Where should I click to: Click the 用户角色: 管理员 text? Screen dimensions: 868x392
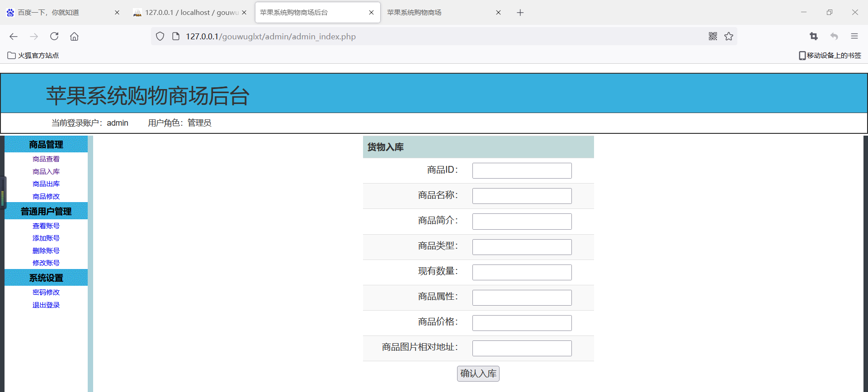179,123
